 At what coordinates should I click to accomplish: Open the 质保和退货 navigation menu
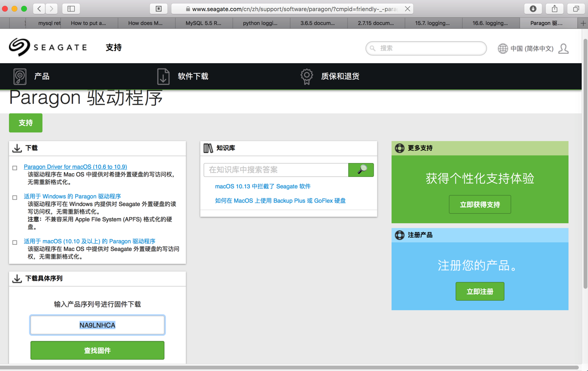click(340, 76)
